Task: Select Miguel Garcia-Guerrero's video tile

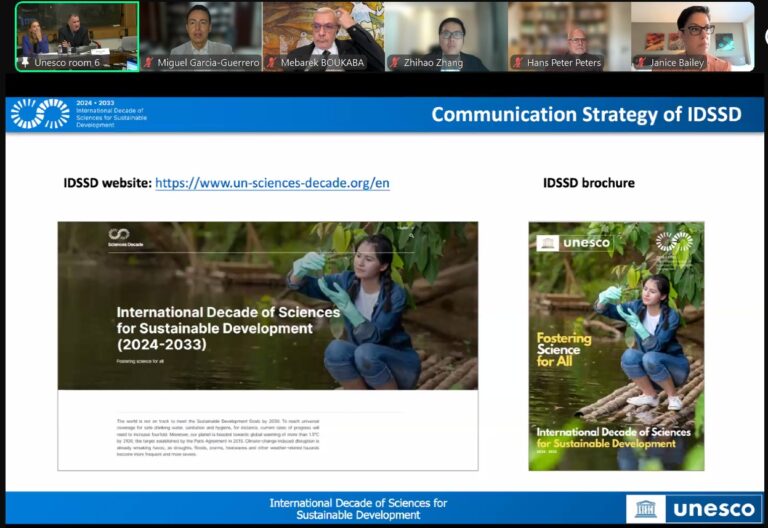Action: pyautogui.click(x=201, y=36)
